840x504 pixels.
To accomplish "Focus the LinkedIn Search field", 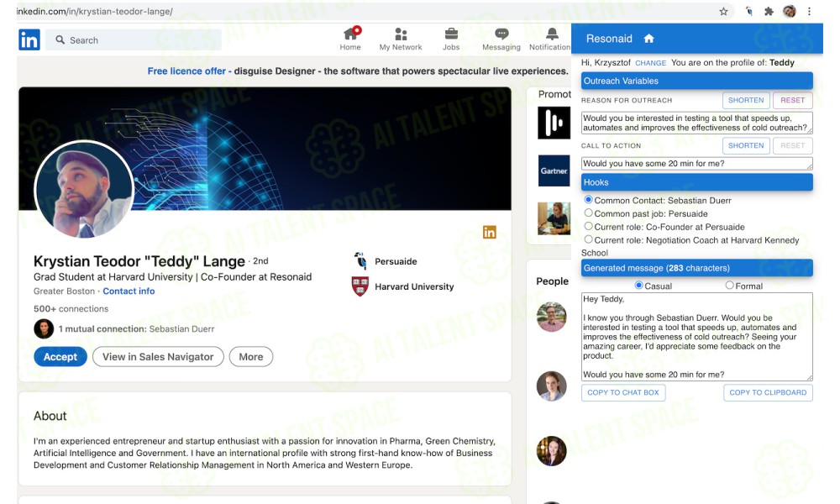I will [x=133, y=39].
